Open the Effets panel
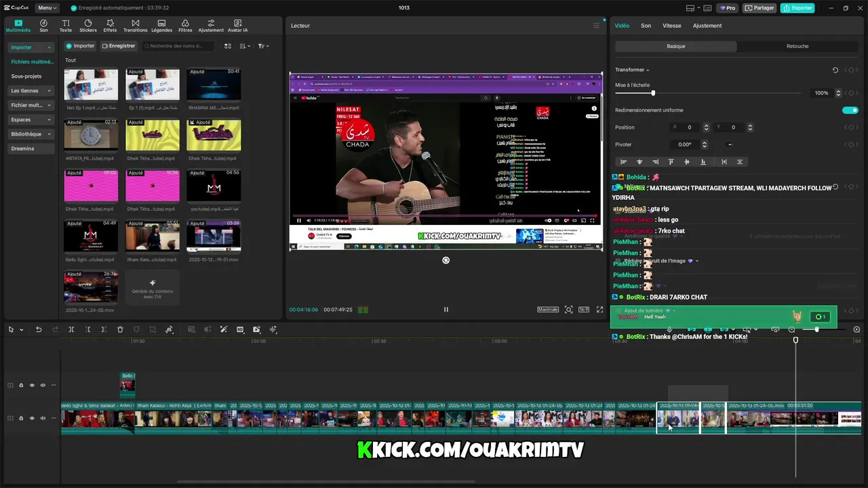Screen dimensions: 868x488 tap(110, 26)
